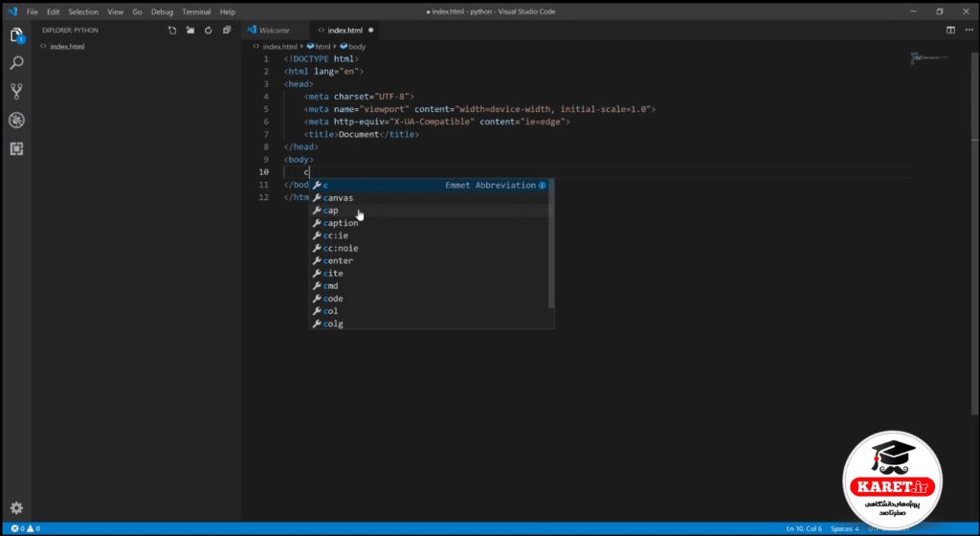This screenshot has height=536, width=980.
Task: Open the Help menu
Action: [x=228, y=11]
